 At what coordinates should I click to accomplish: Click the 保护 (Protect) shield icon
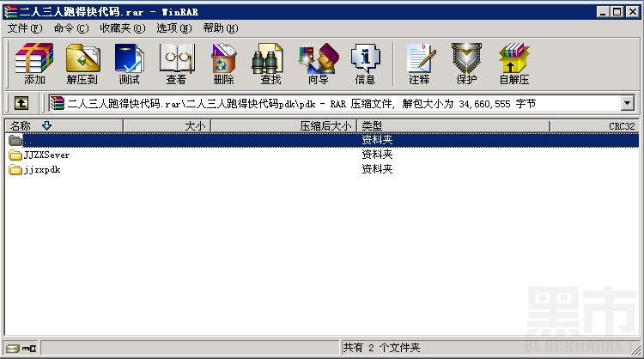pyautogui.click(x=466, y=64)
